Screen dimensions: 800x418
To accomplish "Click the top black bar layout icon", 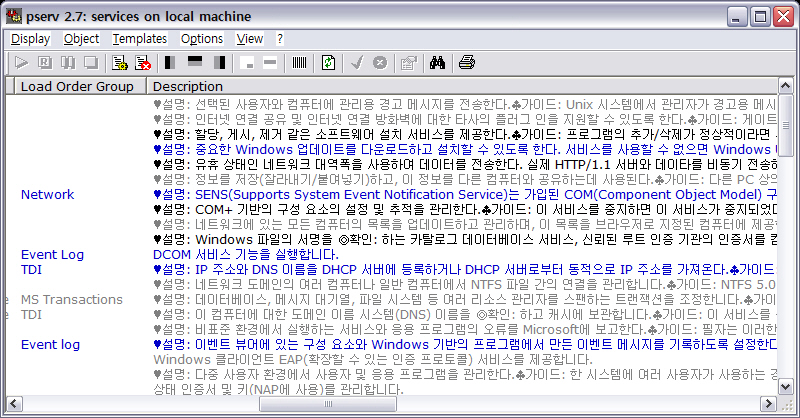I will (x=195, y=63).
